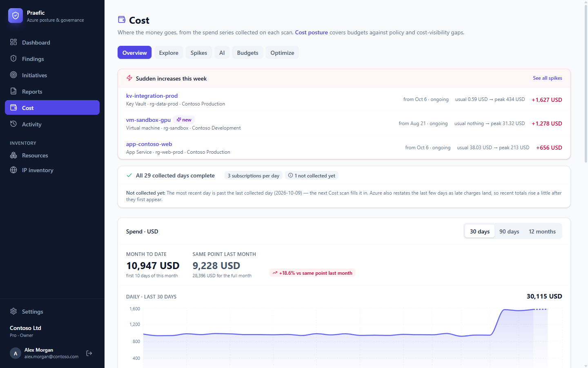Click the Findings shield icon
Image resolution: width=588 pixels, height=368 pixels.
[x=13, y=58]
